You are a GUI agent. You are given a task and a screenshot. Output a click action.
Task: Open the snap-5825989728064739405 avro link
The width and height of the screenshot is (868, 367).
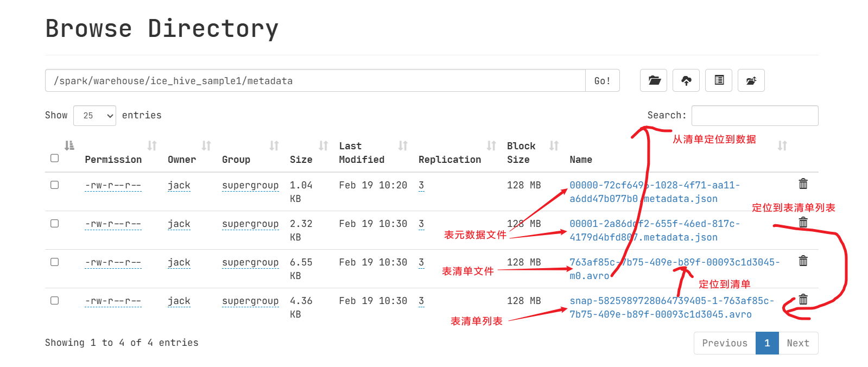(672, 307)
